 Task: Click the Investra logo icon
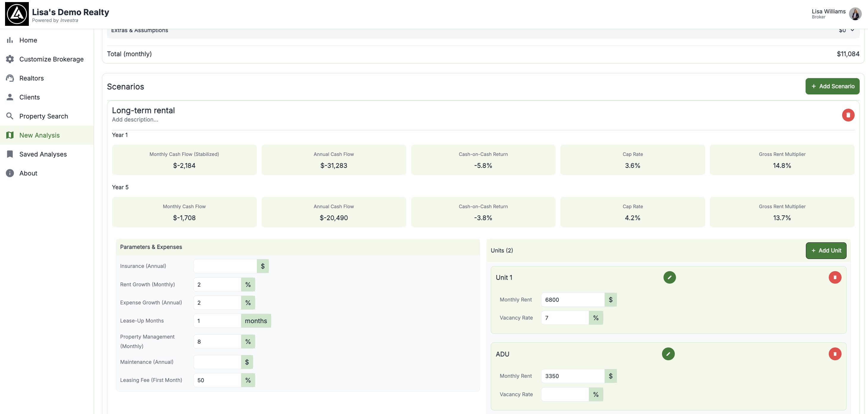click(x=17, y=14)
